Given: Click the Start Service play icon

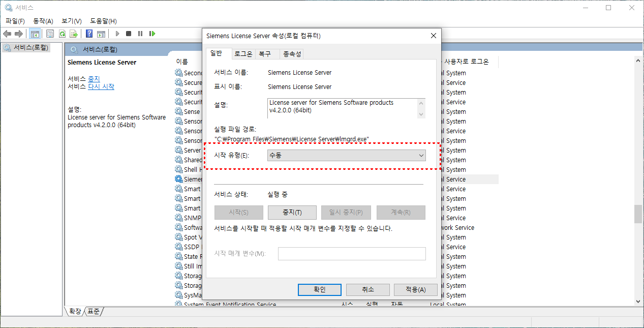Looking at the screenshot, I should (117, 34).
